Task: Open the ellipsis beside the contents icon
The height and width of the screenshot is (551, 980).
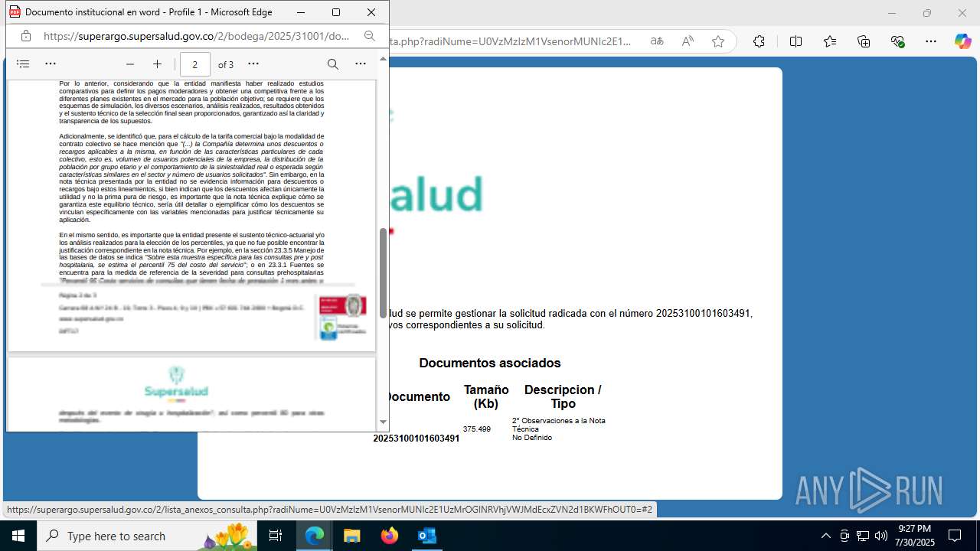Action: [x=51, y=64]
